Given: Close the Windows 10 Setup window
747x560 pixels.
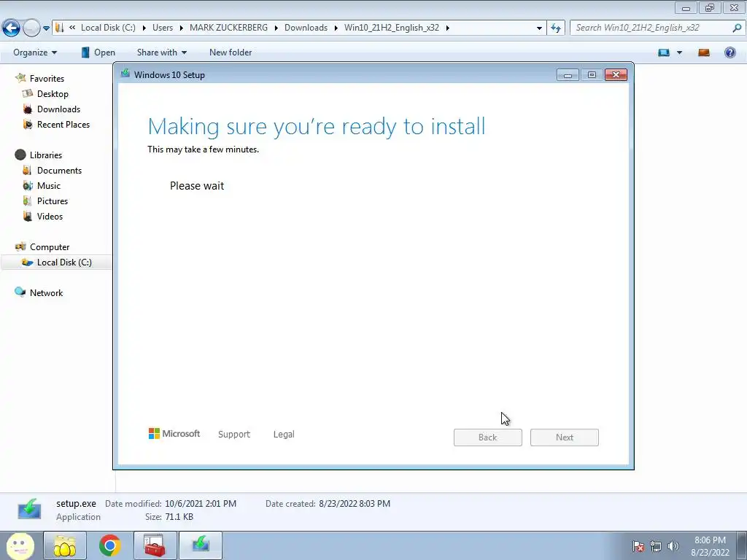Looking at the screenshot, I should (x=616, y=75).
